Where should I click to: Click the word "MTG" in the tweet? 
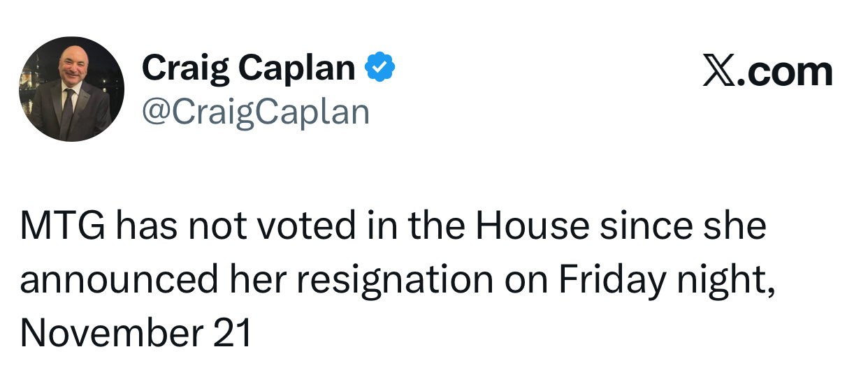(62, 227)
